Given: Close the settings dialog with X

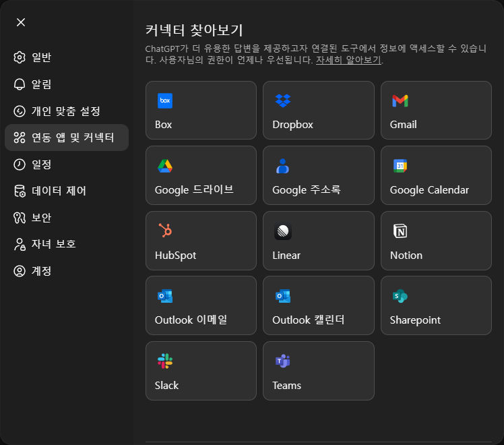Looking at the screenshot, I should pos(21,22).
